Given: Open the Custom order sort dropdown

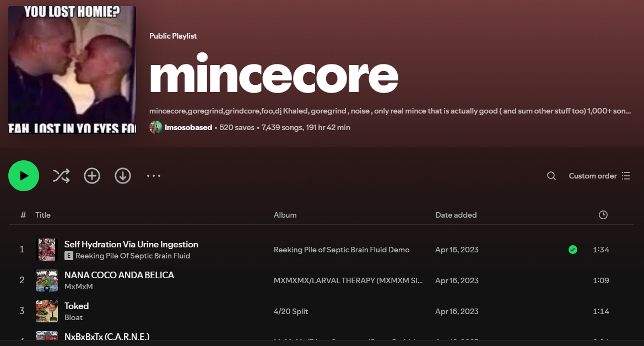Looking at the screenshot, I should [x=599, y=176].
